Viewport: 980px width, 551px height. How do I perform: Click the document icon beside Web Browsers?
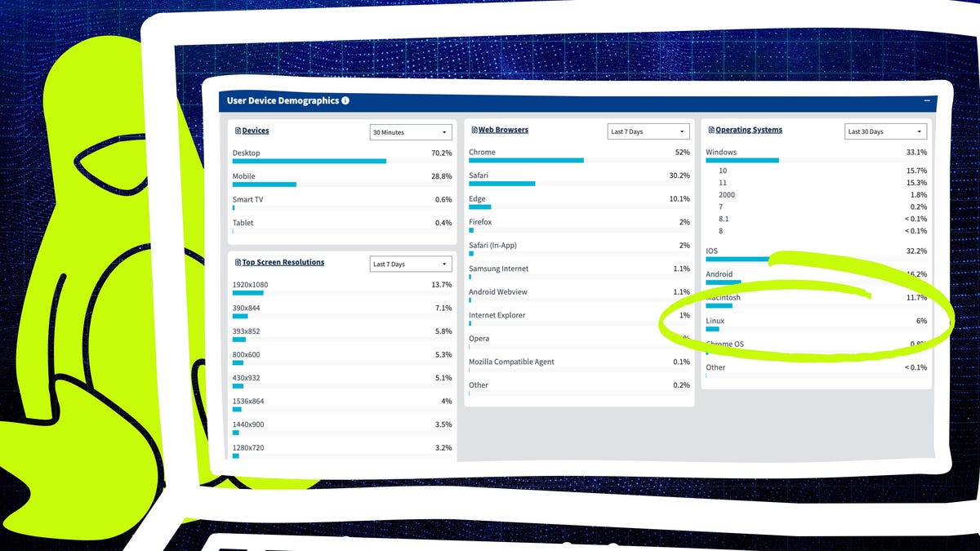(x=474, y=130)
